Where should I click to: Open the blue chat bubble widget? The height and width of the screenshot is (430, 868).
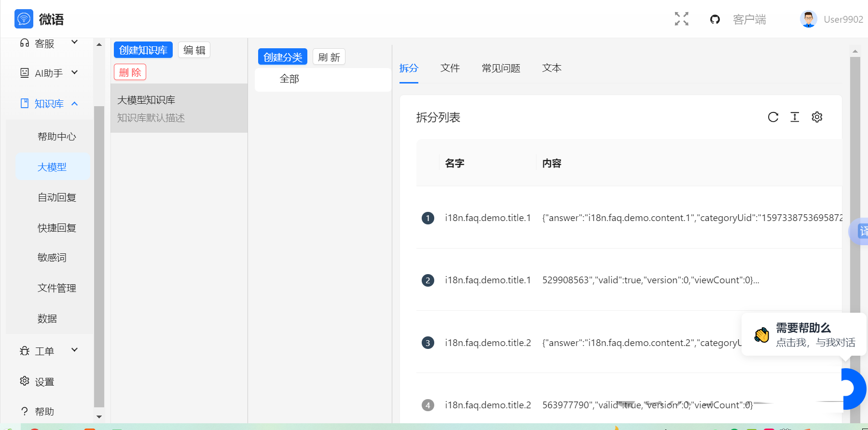853,388
